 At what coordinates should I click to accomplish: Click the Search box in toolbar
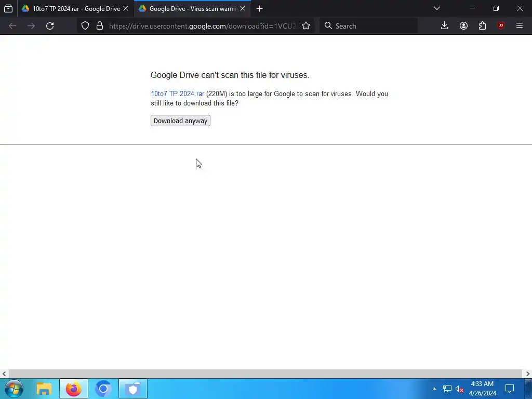tap(369, 26)
